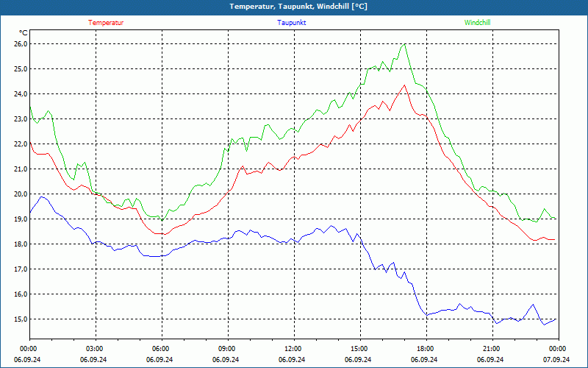Click the '06:00' time axis label
Screen dimensions: 588x368
(x=160, y=349)
